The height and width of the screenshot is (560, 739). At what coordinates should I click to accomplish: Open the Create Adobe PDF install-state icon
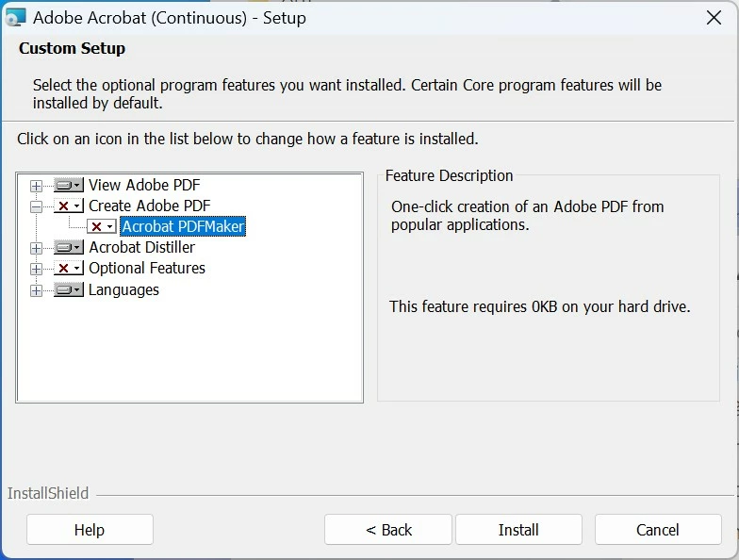pyautogui.click(x=69, y=206)
